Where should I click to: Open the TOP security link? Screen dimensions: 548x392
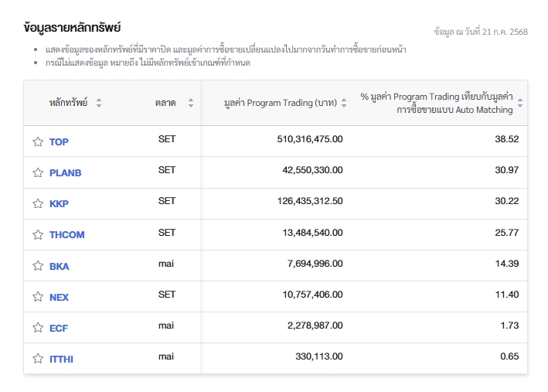coord(59,142)
